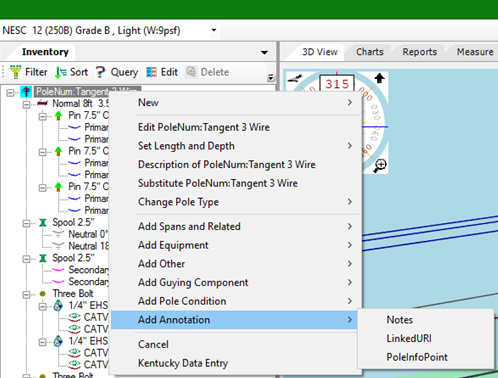Collapse the first Spool 2.5" node
The width and height of the screenshot is (498, 378).
pos(26,223)
